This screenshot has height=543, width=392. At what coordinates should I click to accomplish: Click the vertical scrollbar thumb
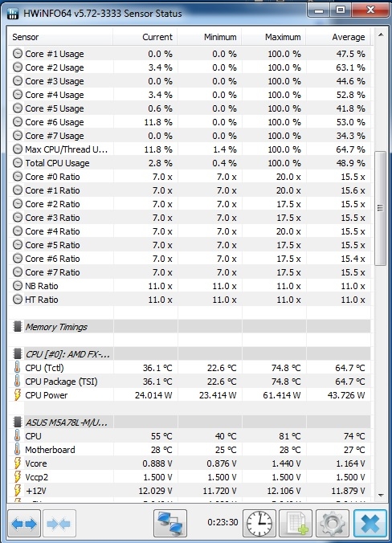pos(381,208)
